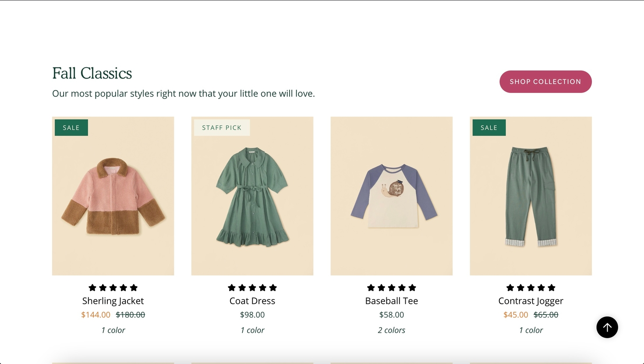The height and width of the screenshot is (364, 644).
Task: Click the Coat Dress product title
Action: coord(252,301)
